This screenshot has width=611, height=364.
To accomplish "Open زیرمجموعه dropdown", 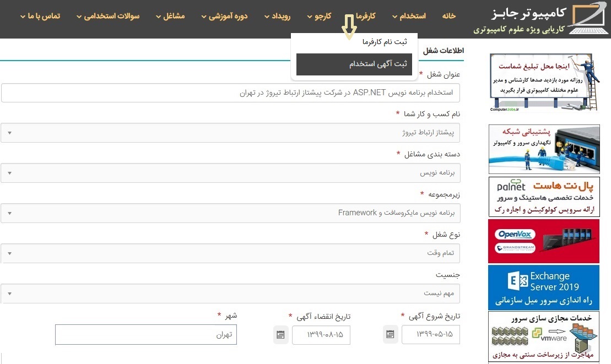I will coord(230,213).
